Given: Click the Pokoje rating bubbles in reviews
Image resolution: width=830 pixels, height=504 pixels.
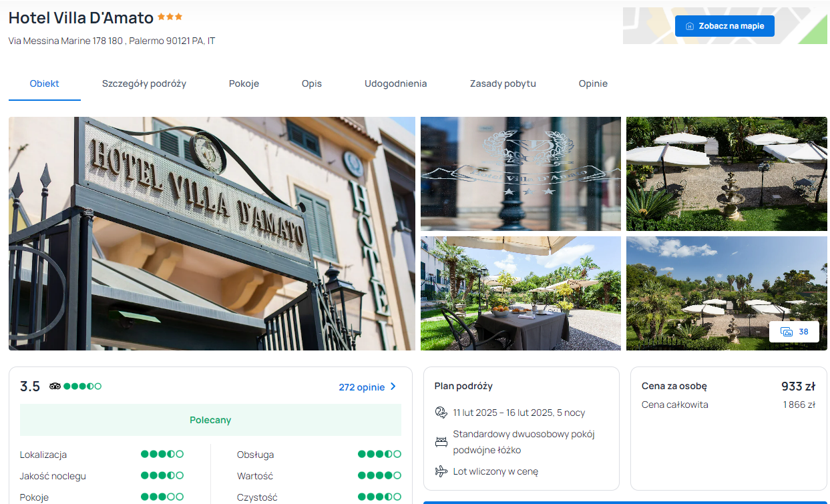Looking at the screenshot, I should coord(162,497).
